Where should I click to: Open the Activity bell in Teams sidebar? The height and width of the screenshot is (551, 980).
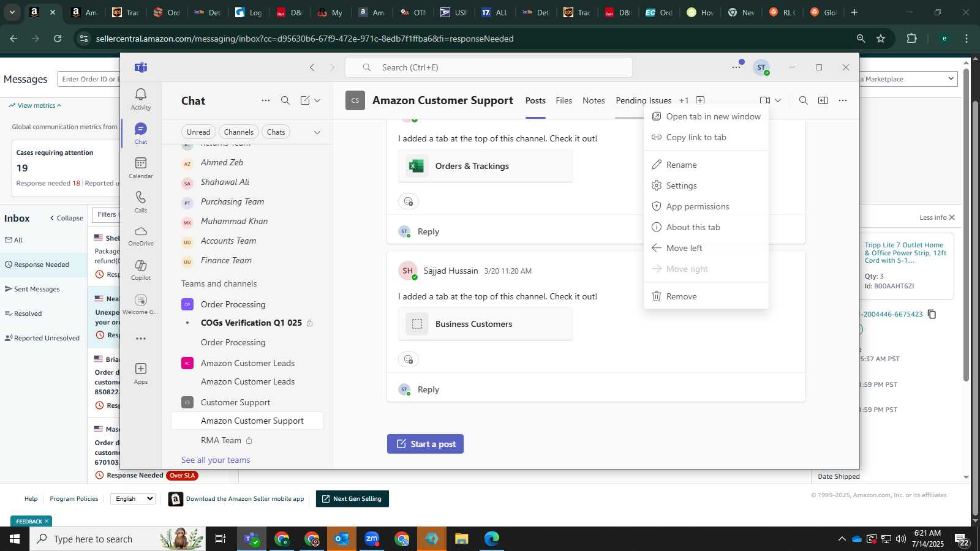point(140,99)
